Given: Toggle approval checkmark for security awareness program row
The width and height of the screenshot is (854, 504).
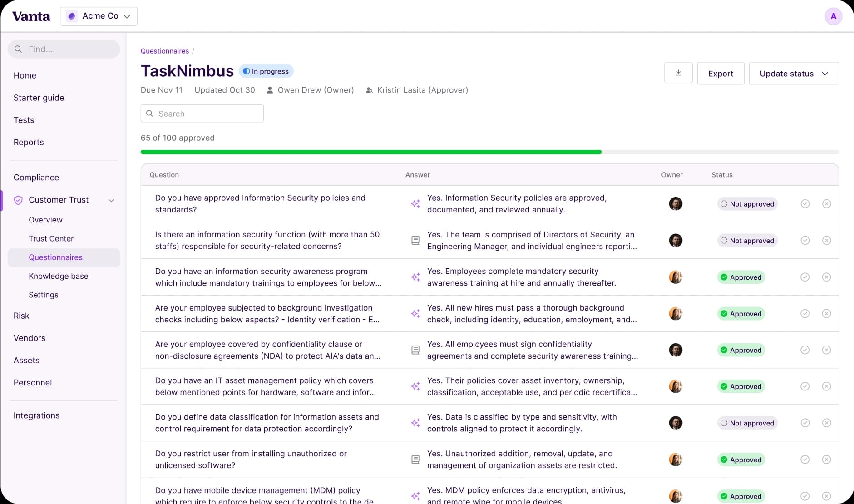Looking at the screenshot, I should [x=805, y=277].
